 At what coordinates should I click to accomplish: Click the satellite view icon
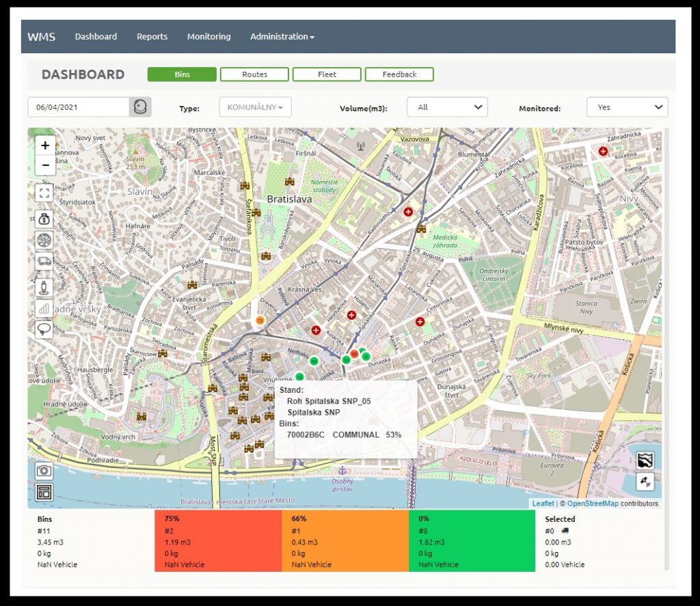(x=645, y=482)
